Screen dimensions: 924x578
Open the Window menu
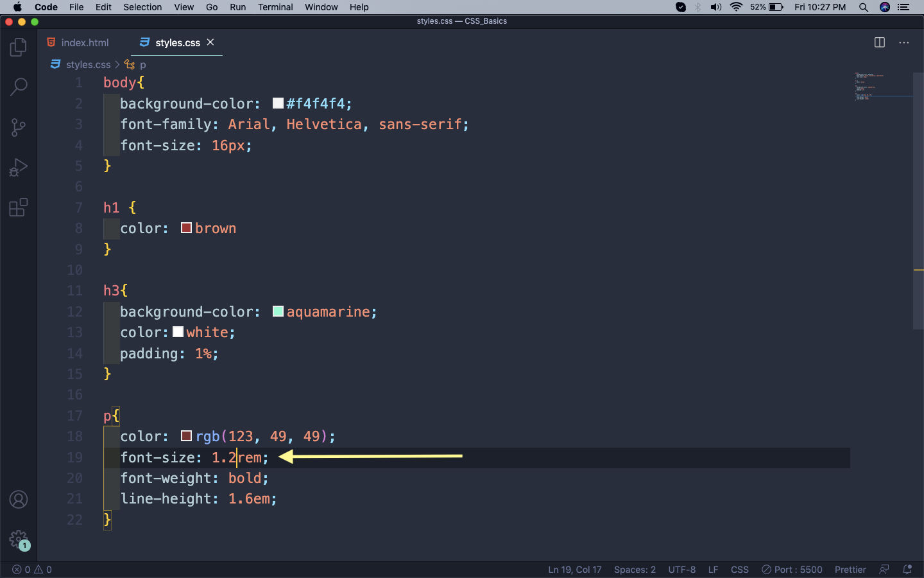pyautogui.click(x=321, y=7)
